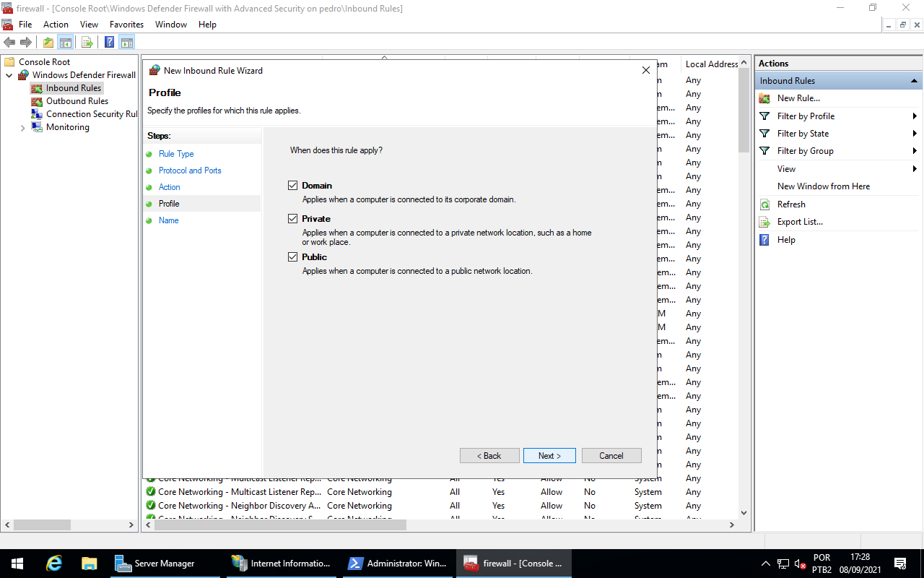Open Help via the blue question mark toolbar icon
Viewport: 924px width, 578px height.
click(109, 42)
